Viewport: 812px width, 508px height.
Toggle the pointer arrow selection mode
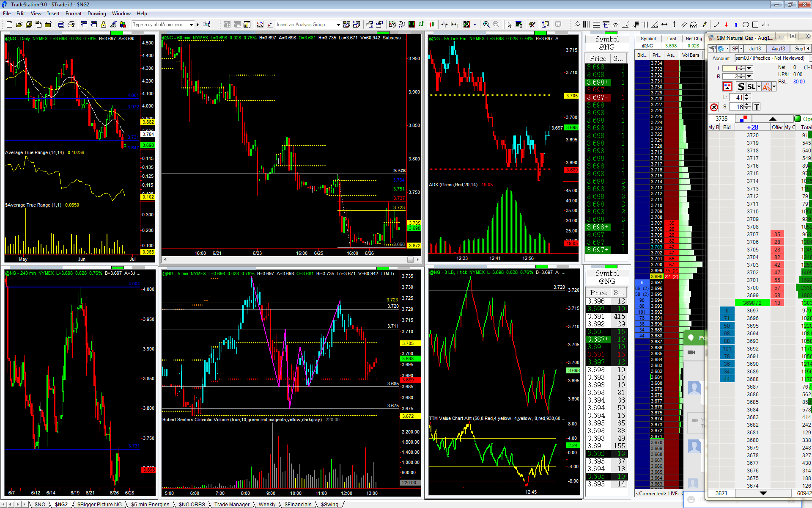click(509, 25)
